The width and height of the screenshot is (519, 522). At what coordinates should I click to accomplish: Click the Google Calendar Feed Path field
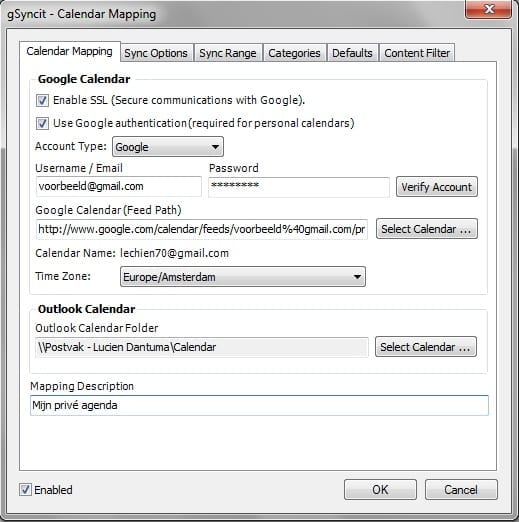tap(202, 229)
